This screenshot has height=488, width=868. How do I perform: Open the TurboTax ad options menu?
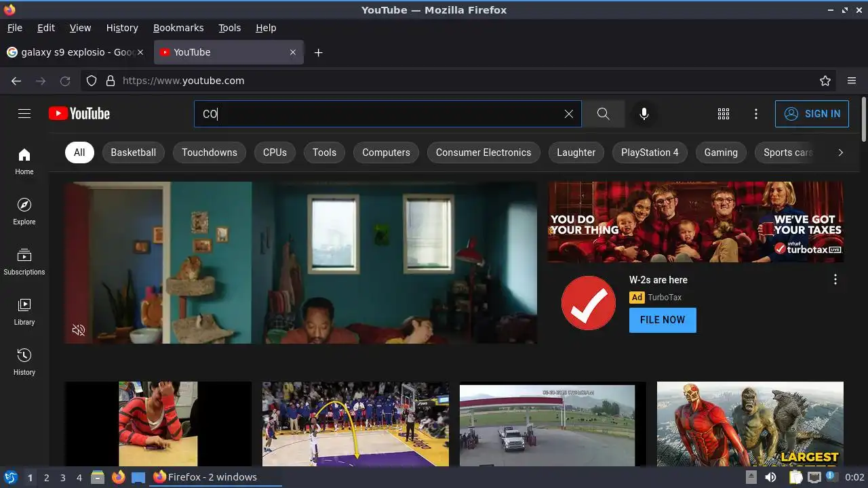pyautogui.click(x=835, y=279)
